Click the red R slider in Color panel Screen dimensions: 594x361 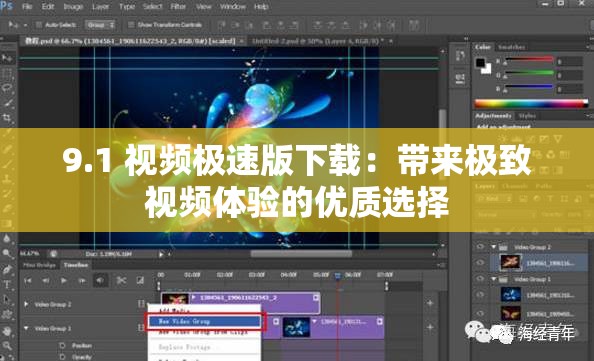(529, 60)
